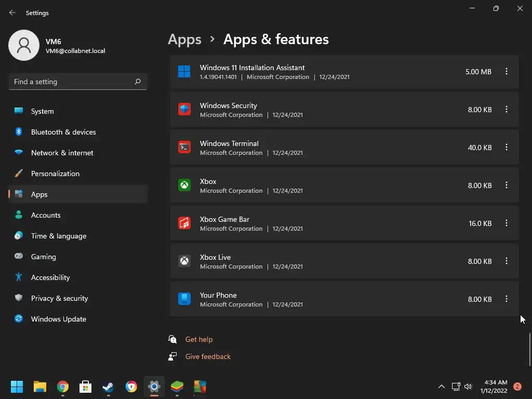Viewport: 532px width, 399px height.
Task: Open more options for Windows Terminal
Action: coord(506,147)
